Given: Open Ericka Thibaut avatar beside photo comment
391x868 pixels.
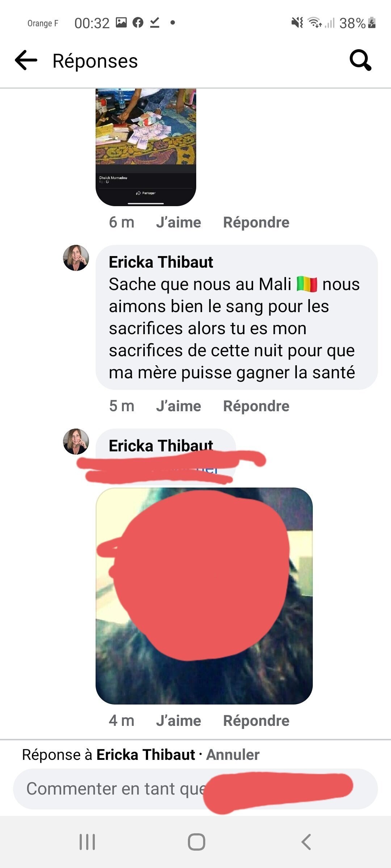Looking at the screenshot, I should tap(76, 442).
